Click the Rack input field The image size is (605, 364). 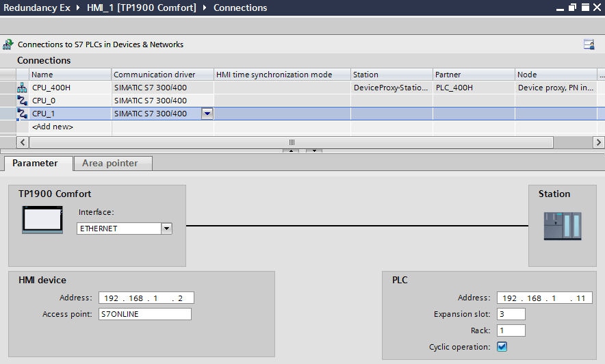pos(511,330)
